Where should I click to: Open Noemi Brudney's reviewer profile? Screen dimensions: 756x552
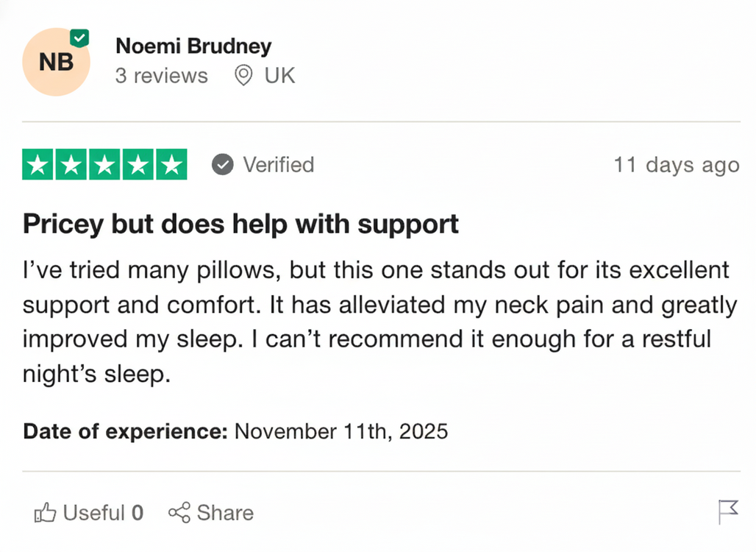(193, 46)
